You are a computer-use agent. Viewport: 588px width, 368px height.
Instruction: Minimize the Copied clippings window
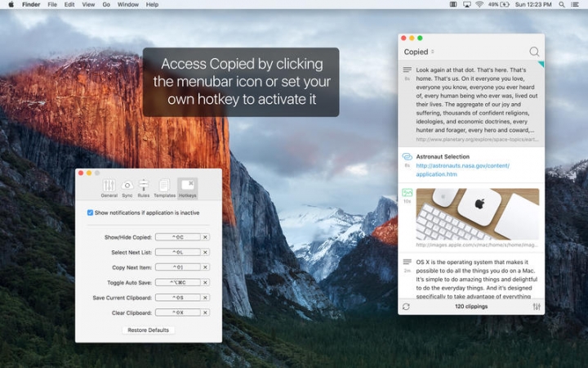tap(412, 38)
